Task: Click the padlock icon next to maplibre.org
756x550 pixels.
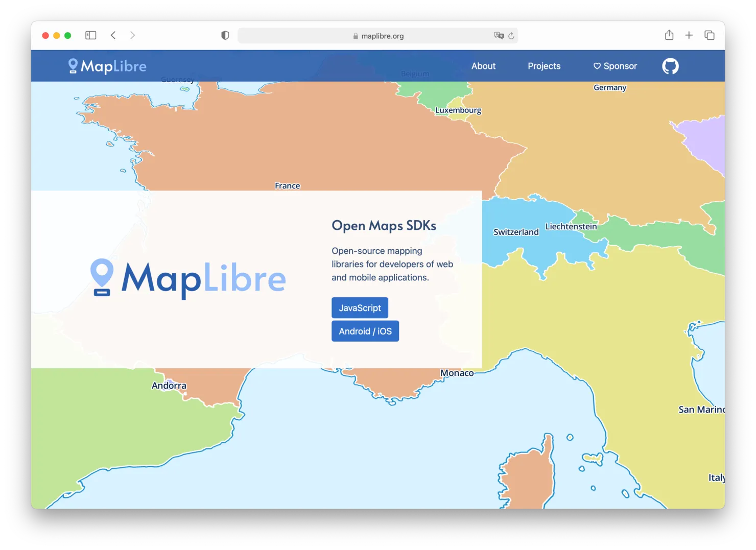Action: click(x=355, y=36)
